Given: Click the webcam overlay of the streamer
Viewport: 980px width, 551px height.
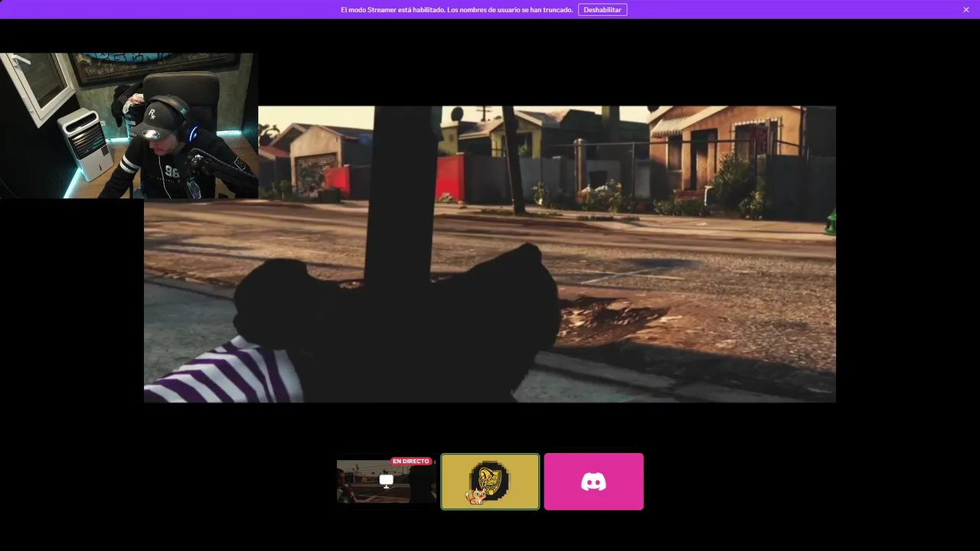Looking at the screenshot, I should pos(129,126).
